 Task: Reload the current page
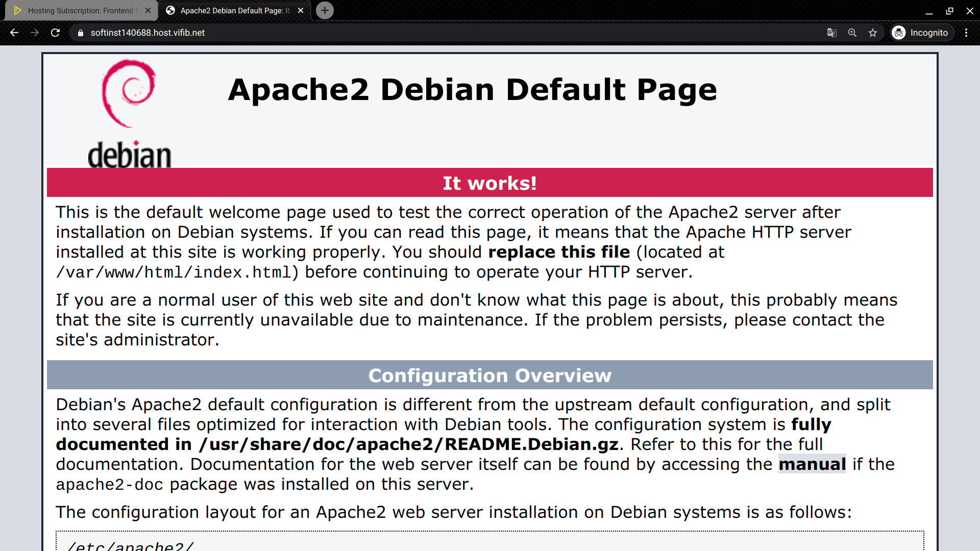[x=55, y=33]
